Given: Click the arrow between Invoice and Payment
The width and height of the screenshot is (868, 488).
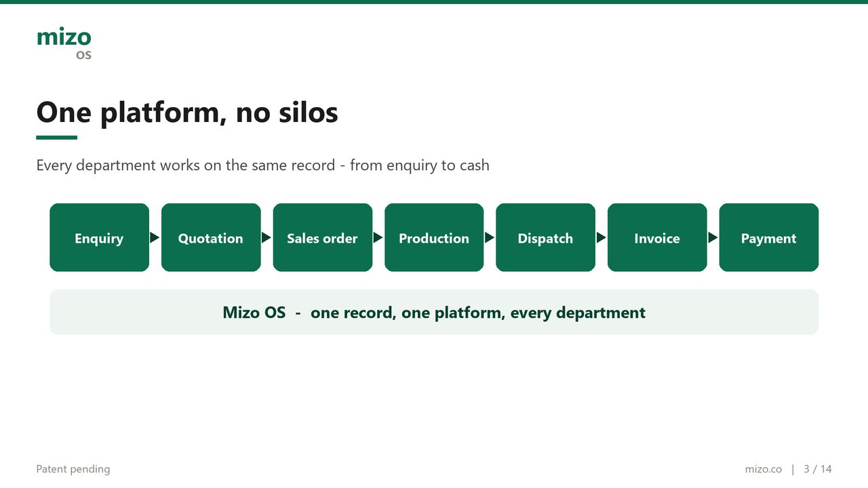Looking at the screenshot, I should point(713,238).
